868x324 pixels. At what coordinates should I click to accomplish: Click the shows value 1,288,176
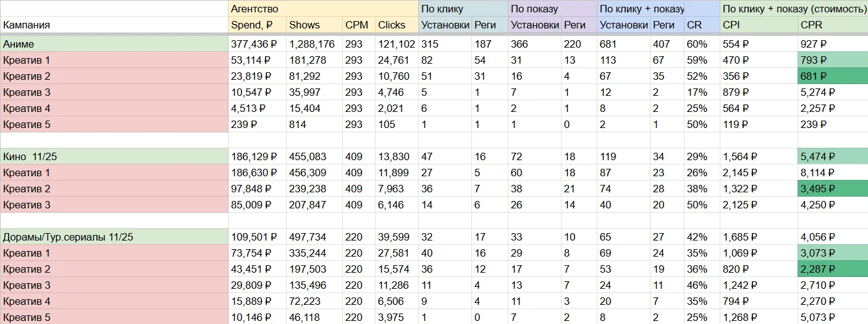tap(314, 44)
